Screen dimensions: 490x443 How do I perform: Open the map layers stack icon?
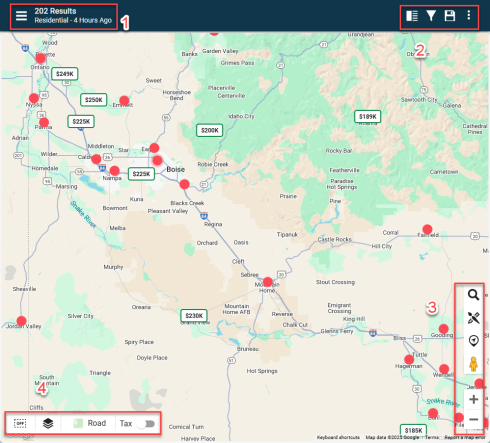tap(48, 423)
